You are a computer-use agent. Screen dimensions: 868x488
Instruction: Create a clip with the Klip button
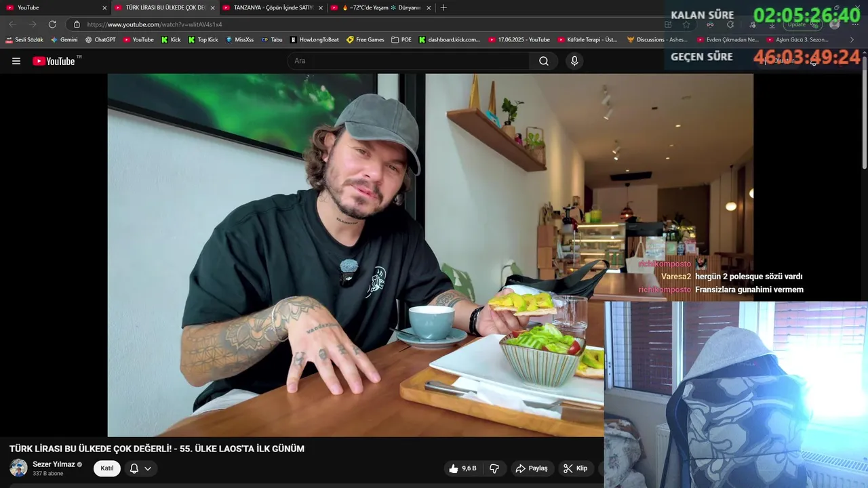575,468
